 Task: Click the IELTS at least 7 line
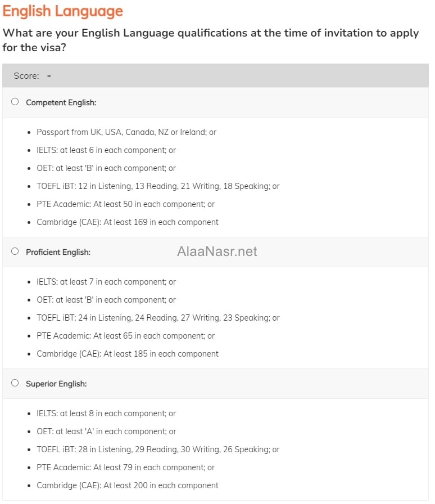point(106,282)
